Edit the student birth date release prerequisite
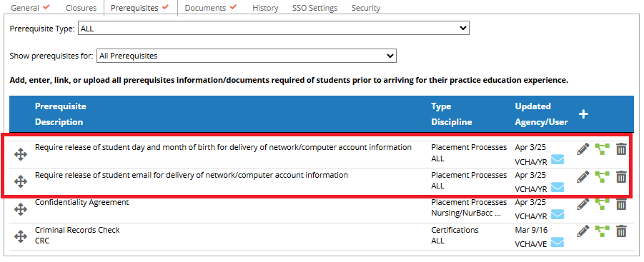 click(x=583, y=149)
